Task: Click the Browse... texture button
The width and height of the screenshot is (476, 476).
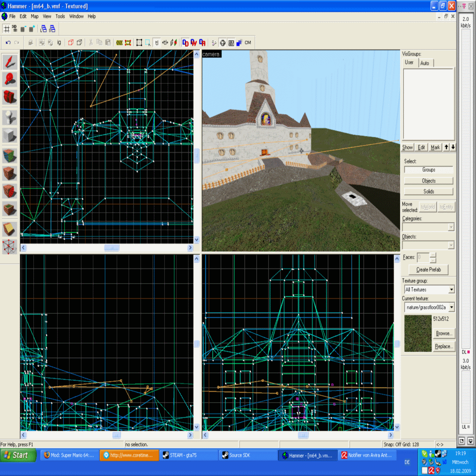Action: point(444,334)
